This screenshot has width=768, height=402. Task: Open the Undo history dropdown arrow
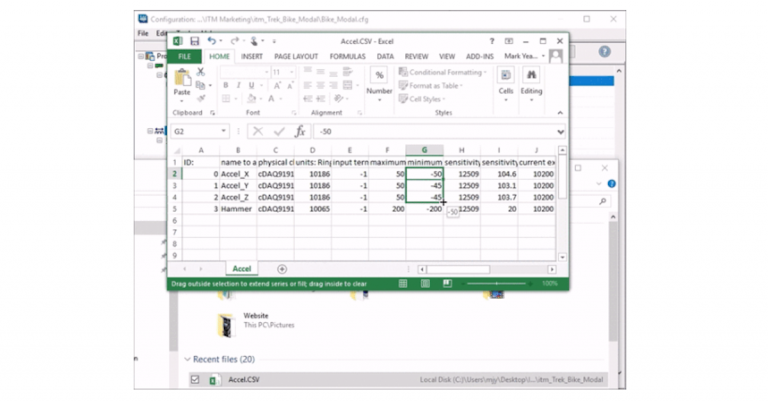(x=220, y=41)
